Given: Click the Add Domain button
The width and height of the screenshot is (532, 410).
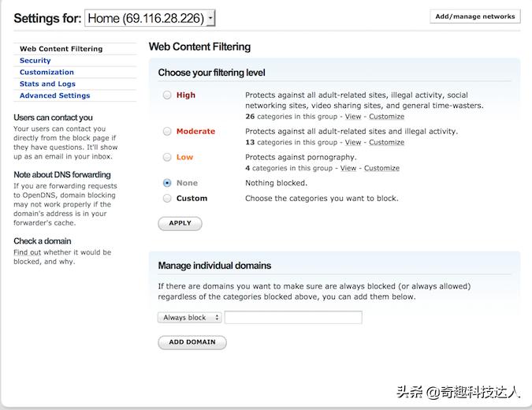Looking at the screenshot, I should 192,342.
